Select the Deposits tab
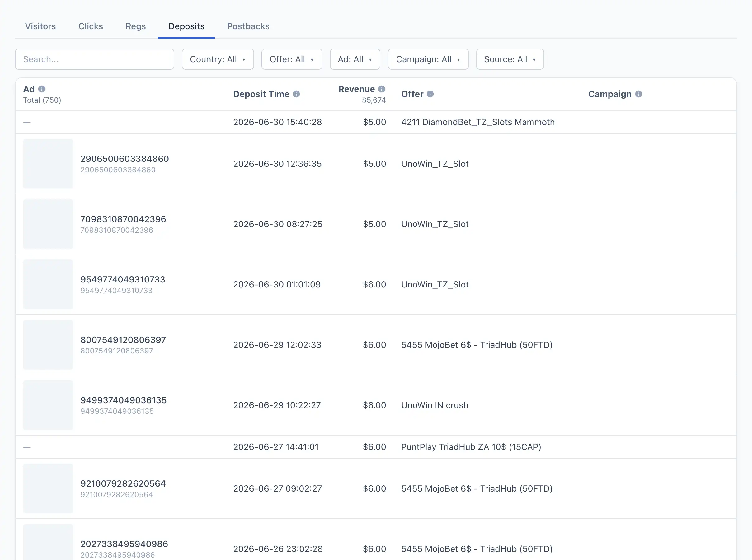 [x=186, y=26]
